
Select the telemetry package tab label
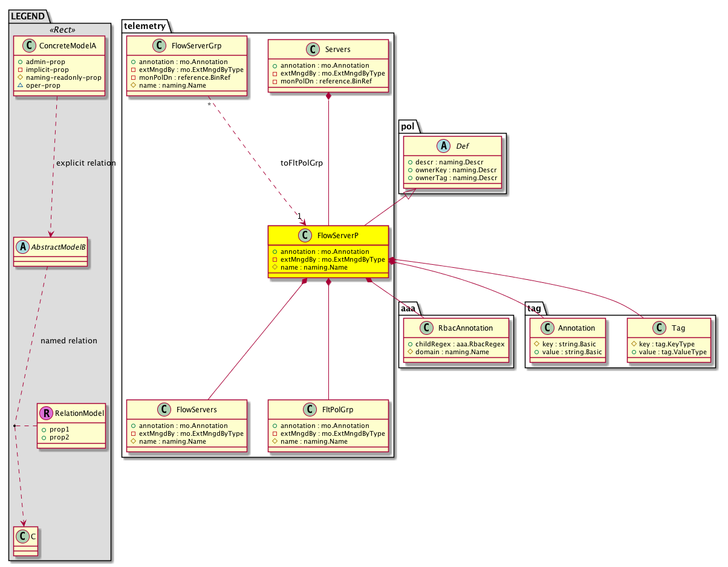(x=144, y=25)
